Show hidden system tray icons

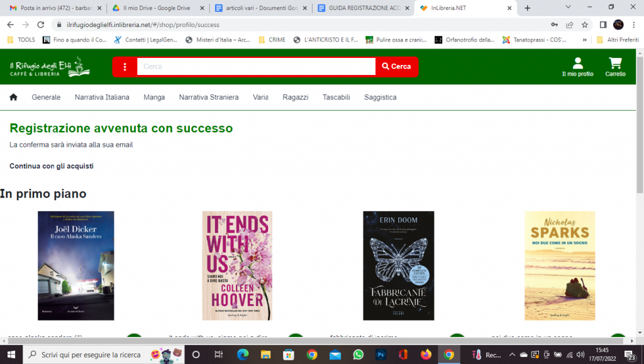point(512,355)
